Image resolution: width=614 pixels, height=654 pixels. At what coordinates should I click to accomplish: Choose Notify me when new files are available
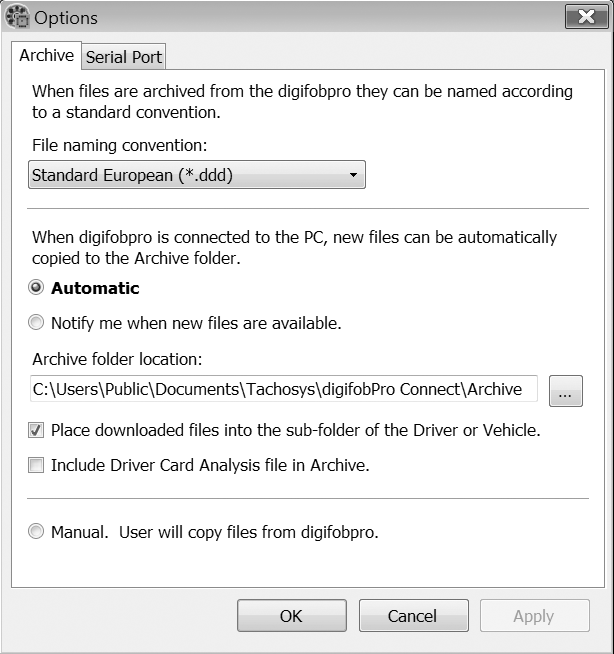pyautogui.click(x=36, y=322)
